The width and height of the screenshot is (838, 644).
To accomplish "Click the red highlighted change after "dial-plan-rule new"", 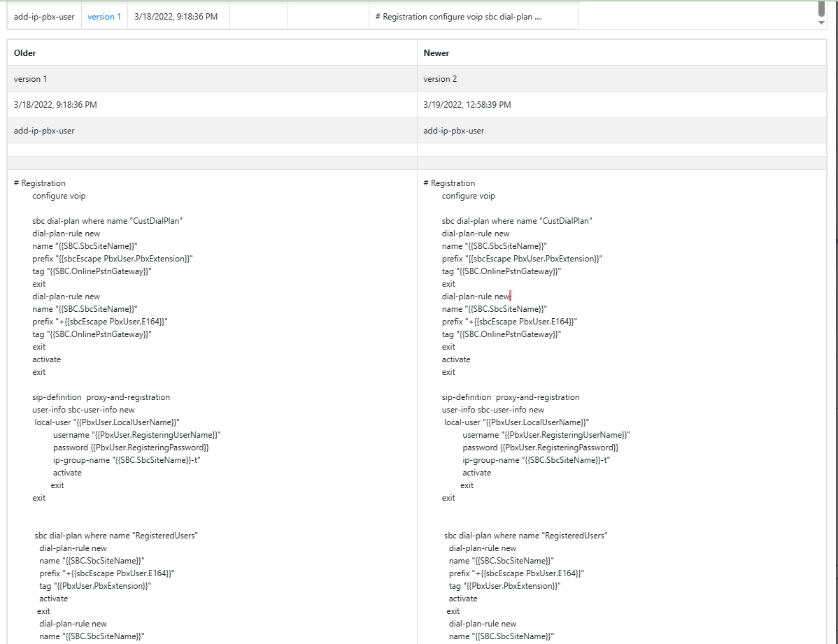I will [511, 296].
